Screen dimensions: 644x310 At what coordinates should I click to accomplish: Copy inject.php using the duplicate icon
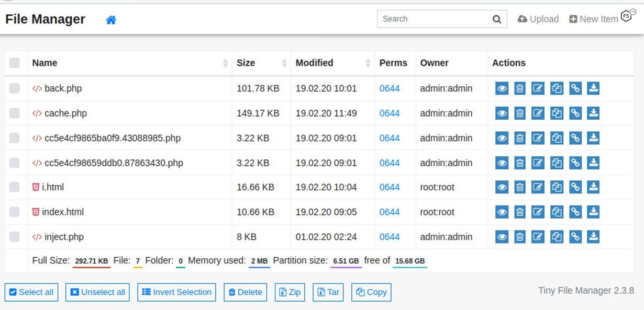556,236
